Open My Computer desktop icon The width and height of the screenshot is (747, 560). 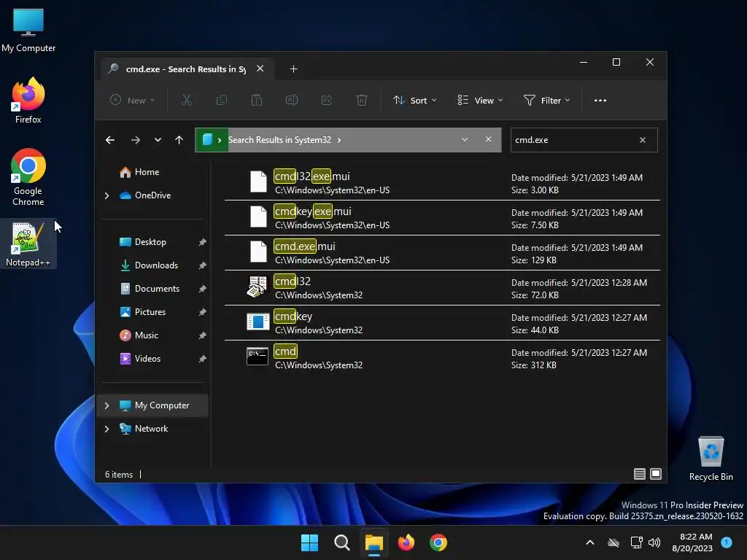point(28,29)
